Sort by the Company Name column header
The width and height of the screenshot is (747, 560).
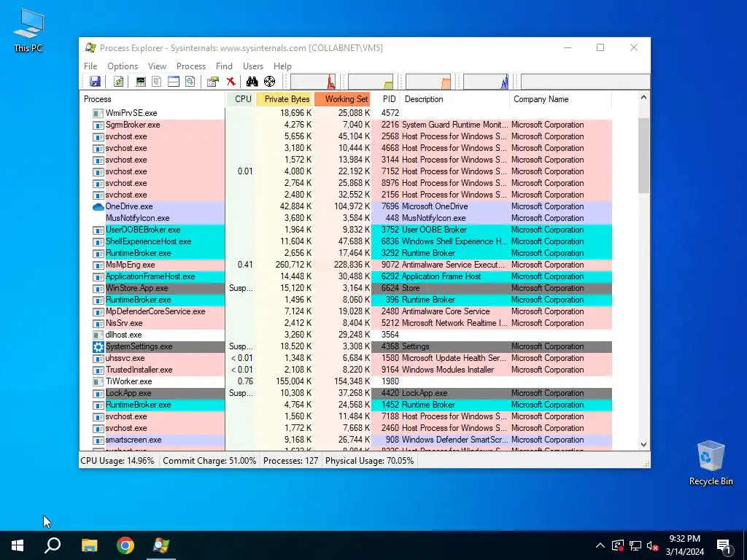coord(560,99)
